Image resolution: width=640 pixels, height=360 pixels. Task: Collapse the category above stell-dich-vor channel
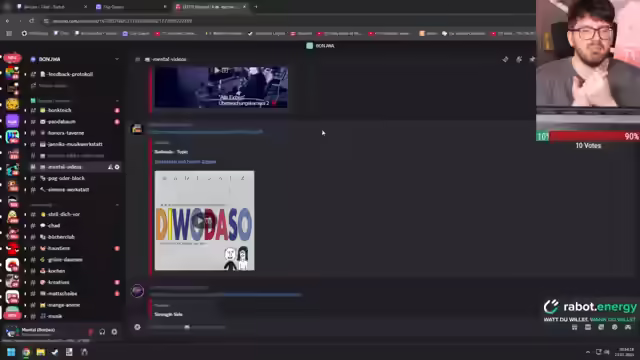coord(117,205)
